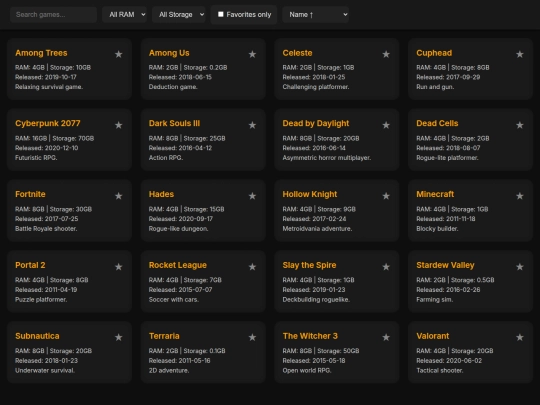
Task: Select 'Deckbuilding roguelike.' description
Action: point(316,300)
